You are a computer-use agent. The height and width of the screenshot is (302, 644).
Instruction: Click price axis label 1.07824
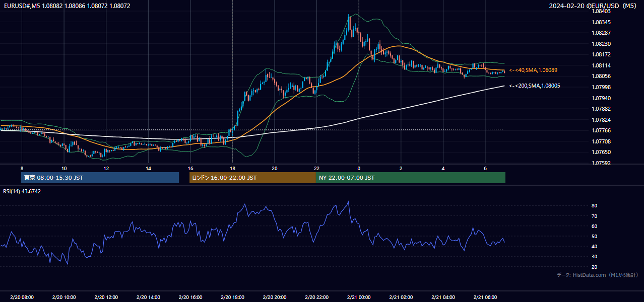click(601, 120)
